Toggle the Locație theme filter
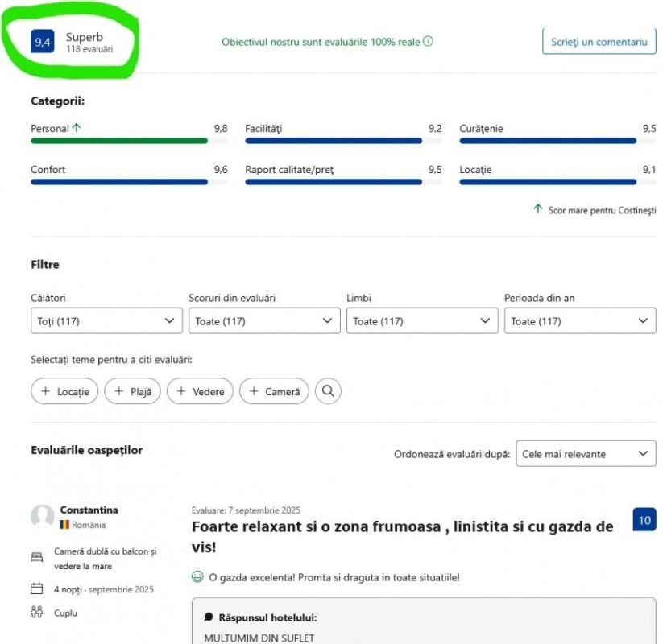The height and width of the screenshot is (644, 663). pos(64,391)
